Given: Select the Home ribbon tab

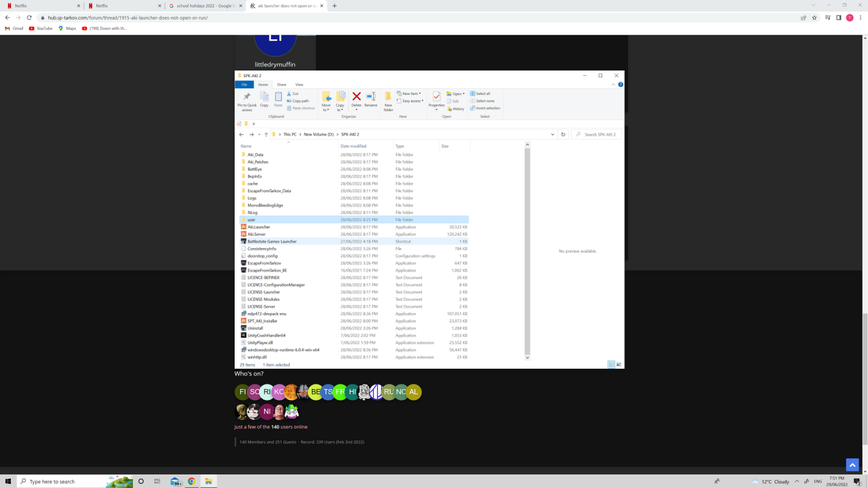Looking at the screenshot, I should pos(263,85).
